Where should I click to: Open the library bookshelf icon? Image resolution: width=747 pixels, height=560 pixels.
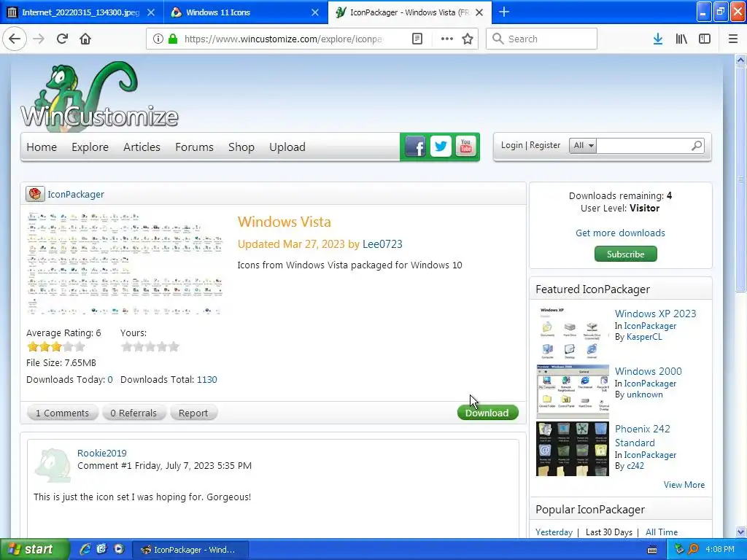681,39
